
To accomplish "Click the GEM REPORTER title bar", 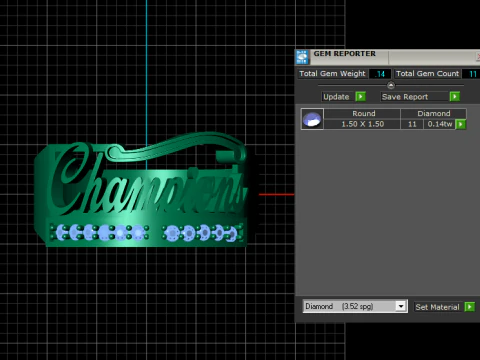I will tap(387, 57).
